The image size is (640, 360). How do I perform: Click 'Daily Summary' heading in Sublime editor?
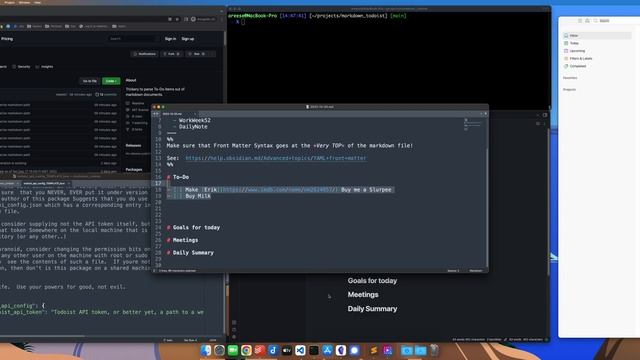click(x=193, y=253)
